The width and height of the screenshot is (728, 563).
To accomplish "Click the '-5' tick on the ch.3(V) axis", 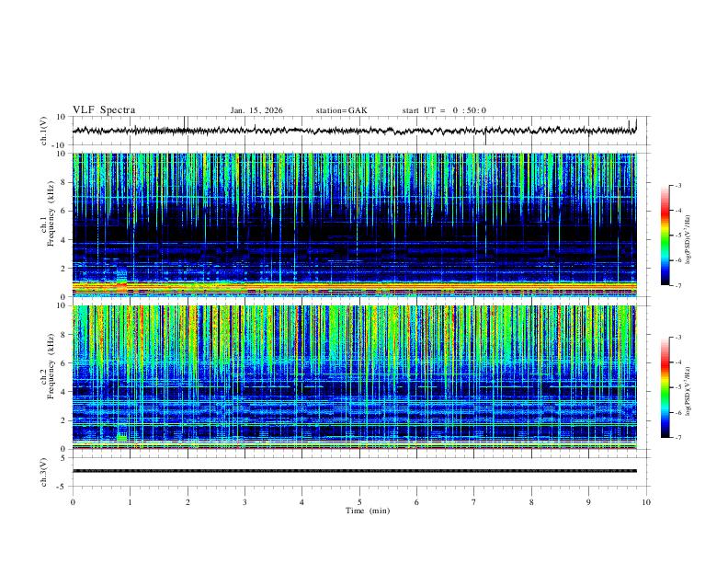I will click(63, 487).
